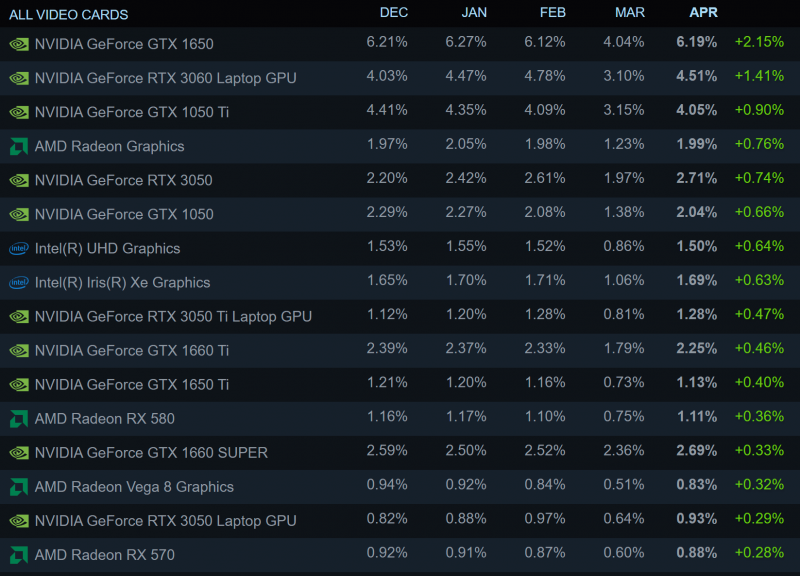
Task: Select the DEC column header
Action: tap(394, 13)
